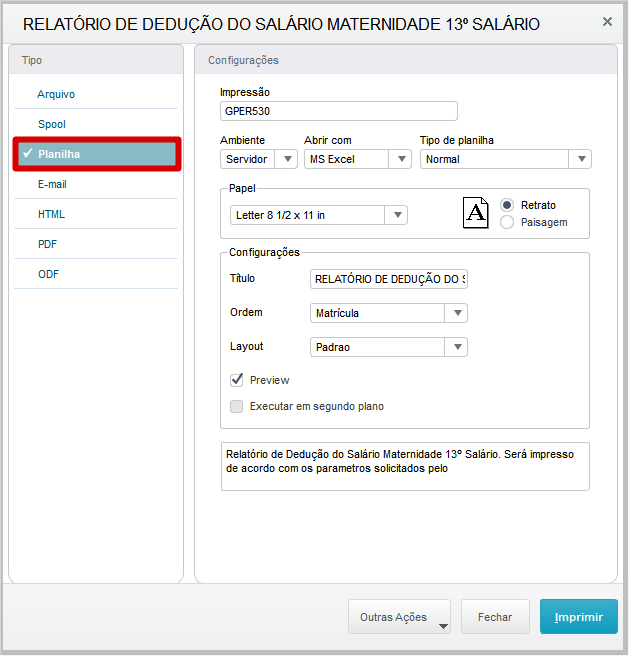The height and width of the screenshot is (656, 629).
Task: Open the Ambiente dropdown
Action: point(259,159)
